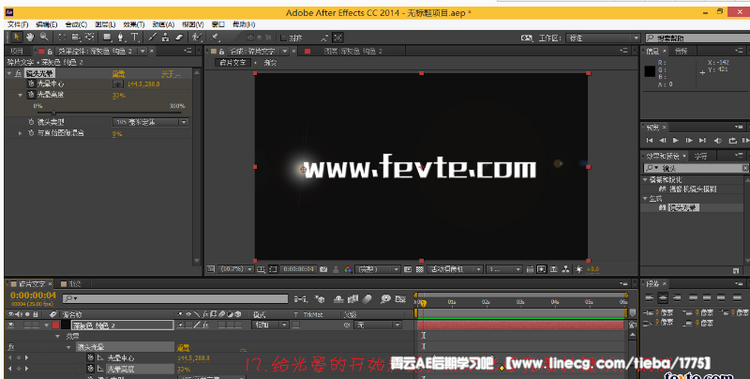Pick the Brush tool in toolbar
Screen dimensions: 750x379
(153, 37)
